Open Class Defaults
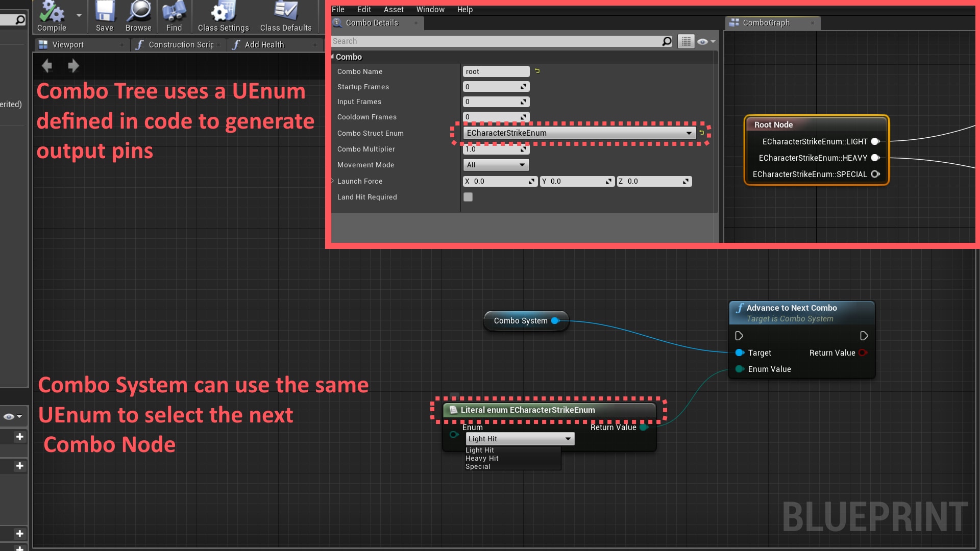980x551 pixels. 286,13
